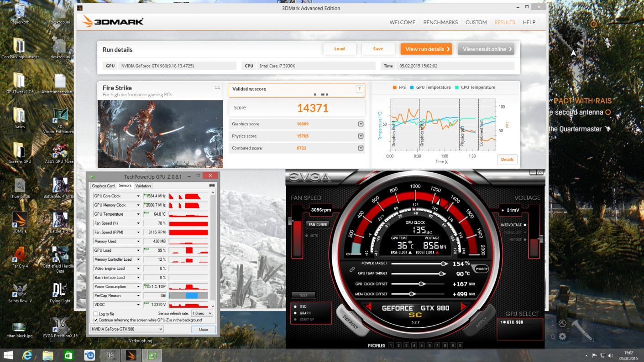The height and width of the screenshot is (362, 644).
Task: Click the Load button in Run details
Action: [339, 49]
